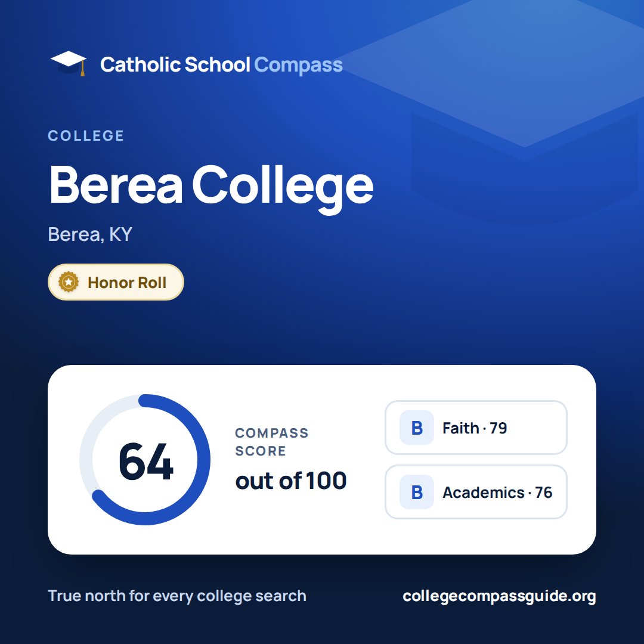
Task: Click the word Compass in the logo
Action: pyautogui.click(x=299, y=64)
